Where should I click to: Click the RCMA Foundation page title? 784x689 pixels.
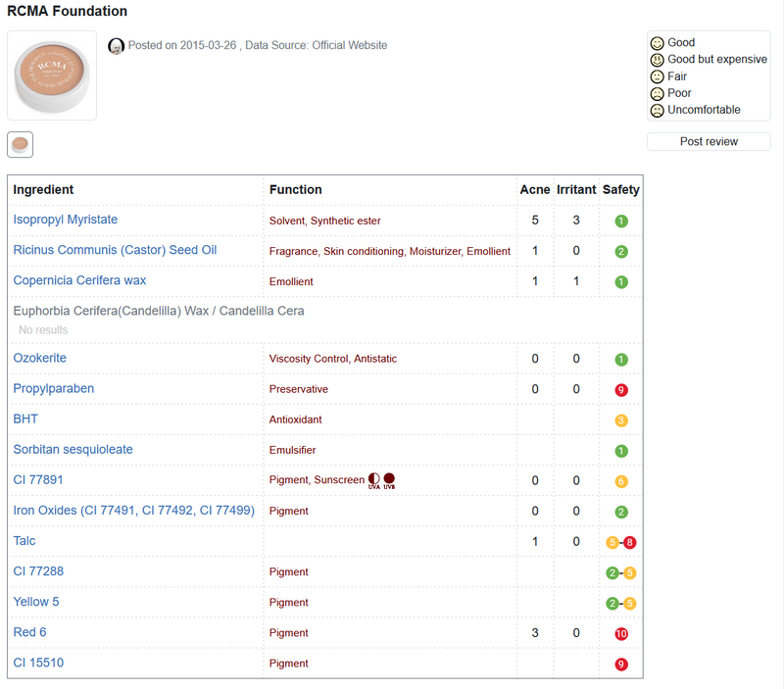pos(67,11)
